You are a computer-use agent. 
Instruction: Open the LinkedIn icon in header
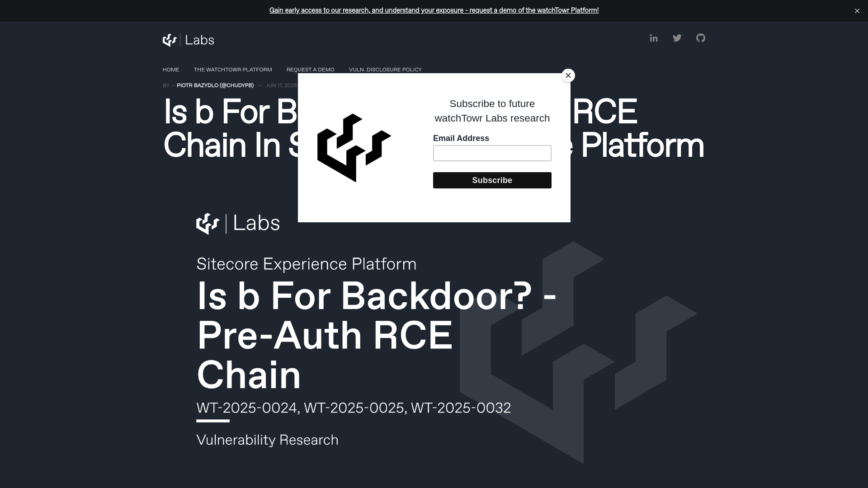654,38
